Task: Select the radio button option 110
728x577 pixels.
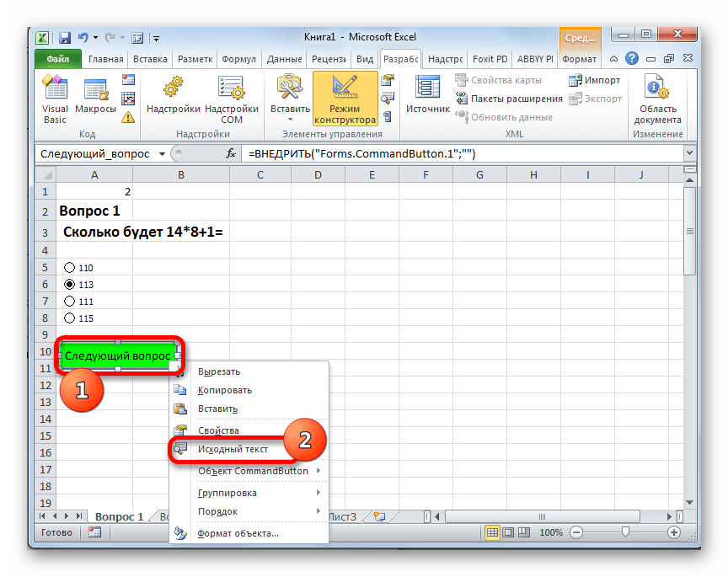Action: 70,267
